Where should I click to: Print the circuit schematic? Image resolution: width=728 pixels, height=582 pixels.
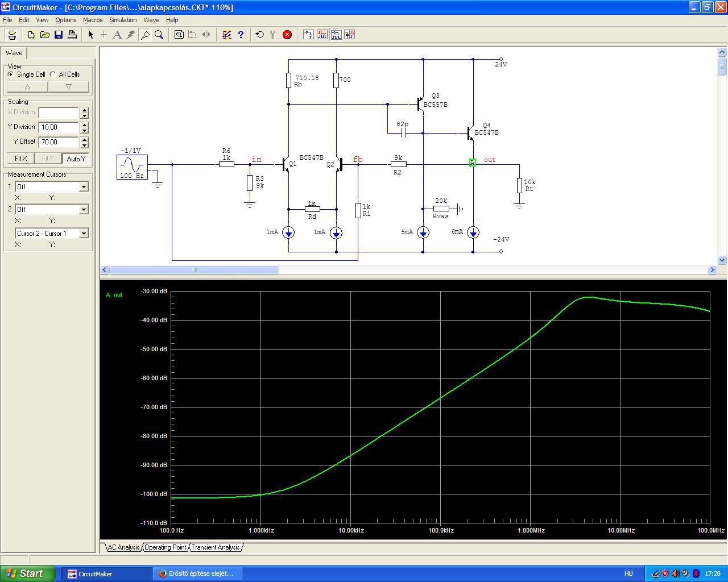[x=72, y=35]
